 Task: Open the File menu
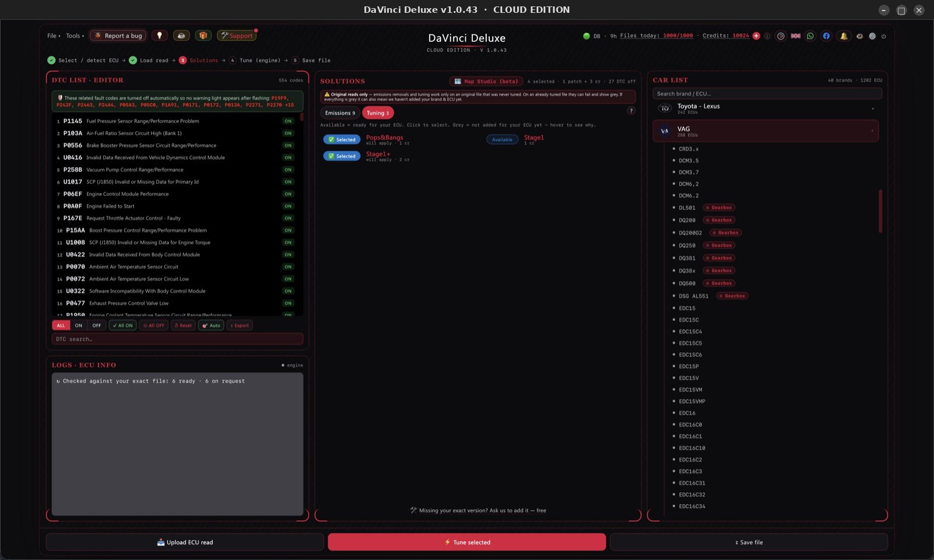pos(54,36)
